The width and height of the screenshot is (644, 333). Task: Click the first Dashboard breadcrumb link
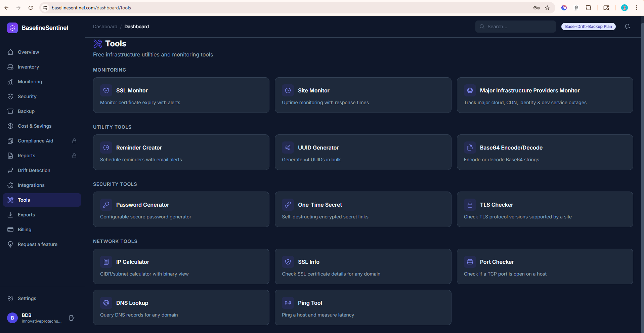pyautogui.click(x=105, y=27)
